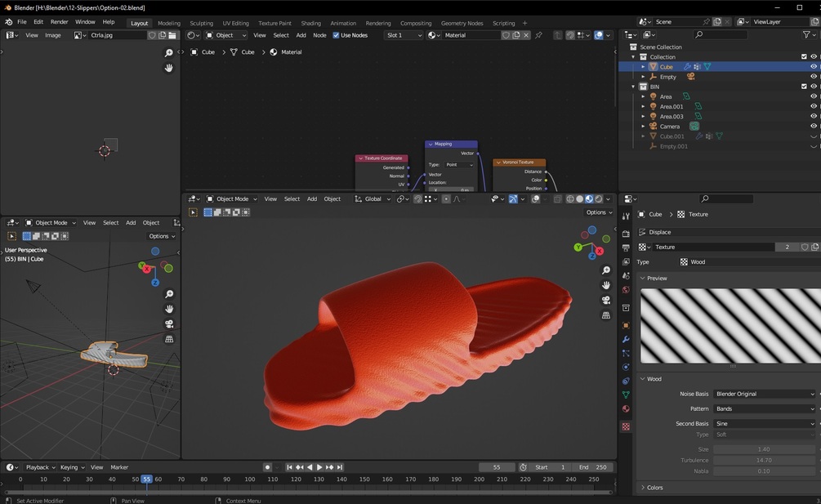
Task: Open the Render menu in top bar
Action: pos(59,22)
